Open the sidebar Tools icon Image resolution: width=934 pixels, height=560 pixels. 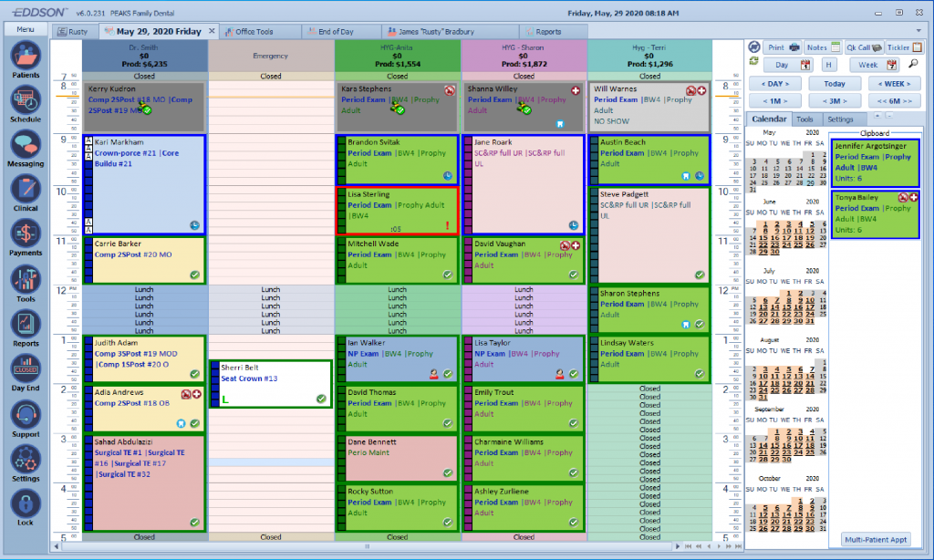pyautogui.click(x=25, y=279)
